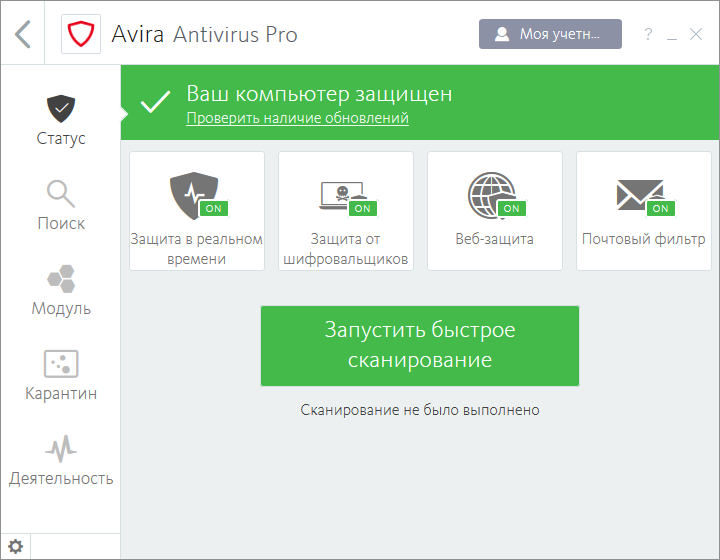Viewport: 720px width, 560px height.
Task: Close the Avira window
Action: pyautogui.click(x=696, y=34)
